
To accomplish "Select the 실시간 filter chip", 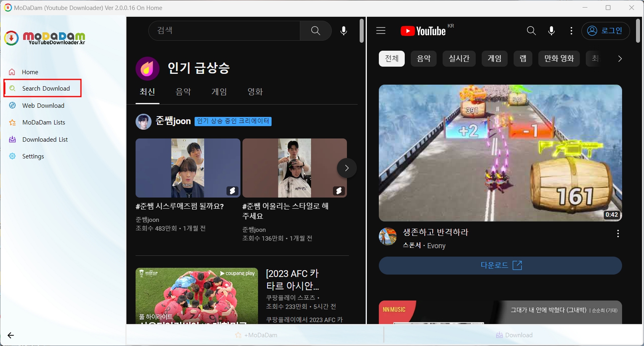I will 459,59.
